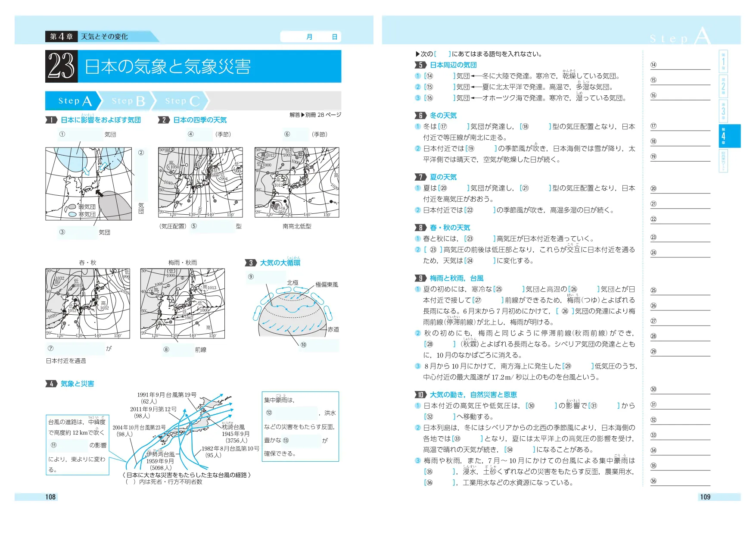756x535 pixels.
Task: Click 1982年8月台風第10号 label
Action: (231, 449)
